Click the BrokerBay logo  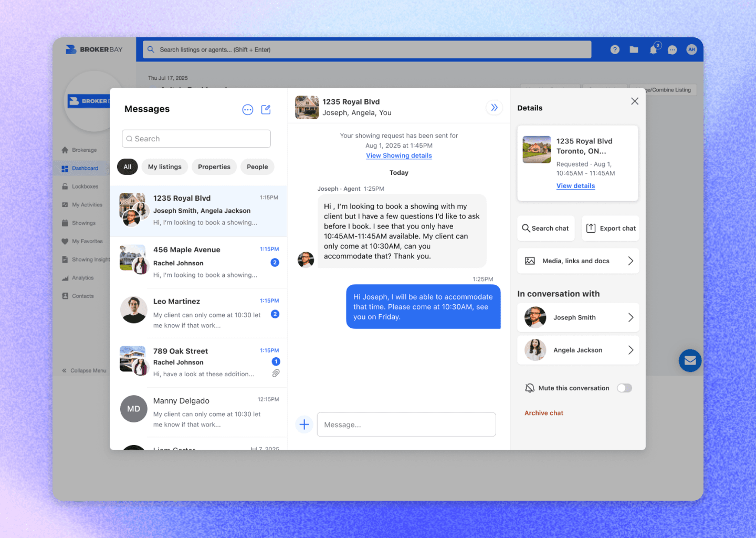pyautogui.click(x=94, y=49)
